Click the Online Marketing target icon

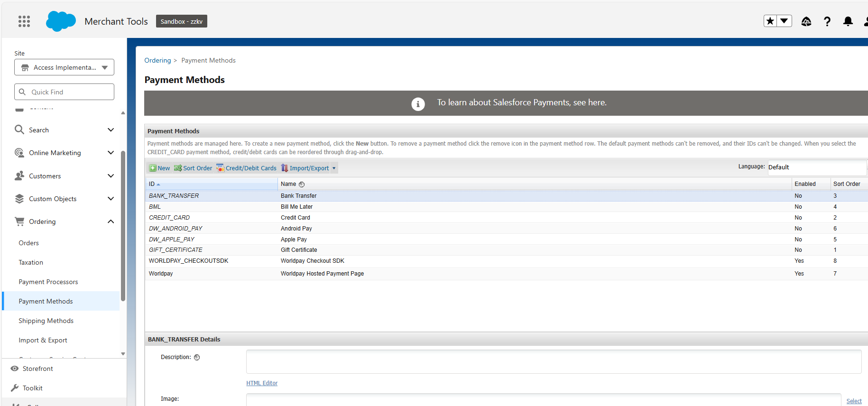point(19,152)
